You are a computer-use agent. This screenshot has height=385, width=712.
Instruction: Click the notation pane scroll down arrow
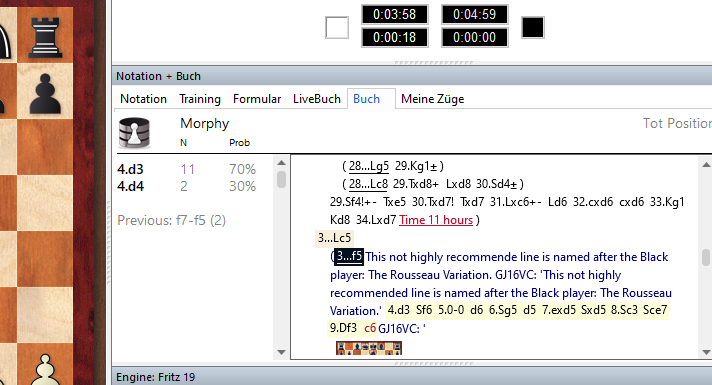coord(706,352)
